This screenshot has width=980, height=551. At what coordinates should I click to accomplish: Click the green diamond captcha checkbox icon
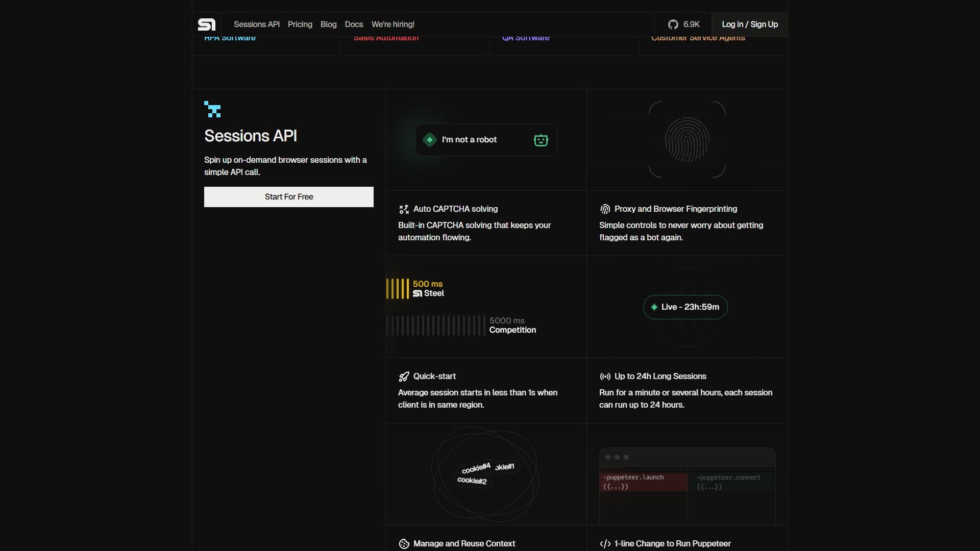coord(430,140)
